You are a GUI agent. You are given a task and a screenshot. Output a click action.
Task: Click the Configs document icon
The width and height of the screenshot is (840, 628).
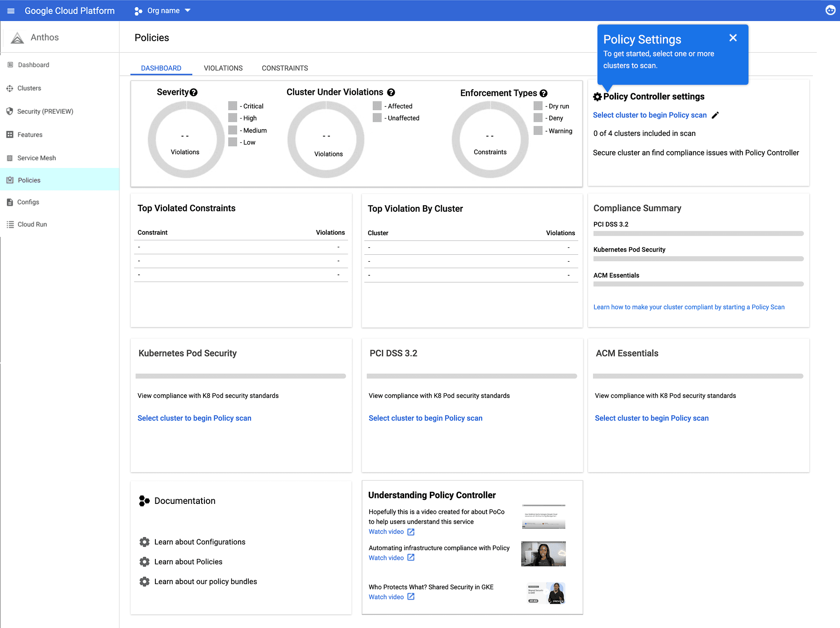pyautogui.click(x=10, y=202)
